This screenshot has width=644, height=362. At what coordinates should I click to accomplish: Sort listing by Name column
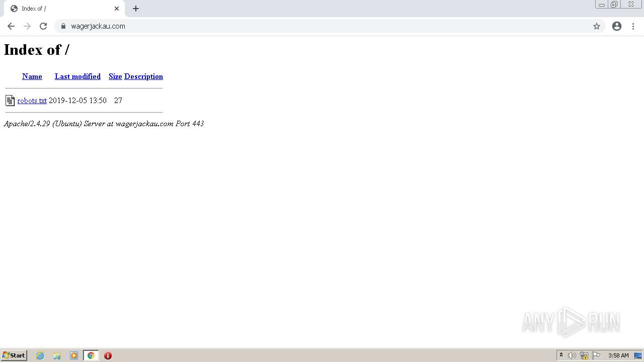point(32,76)
